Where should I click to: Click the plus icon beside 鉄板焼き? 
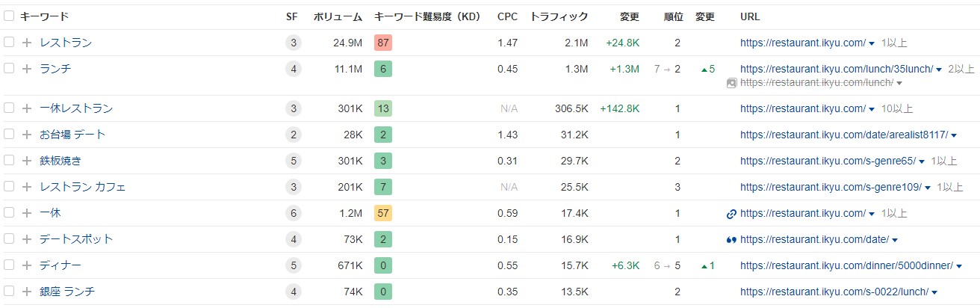[27, 161]
